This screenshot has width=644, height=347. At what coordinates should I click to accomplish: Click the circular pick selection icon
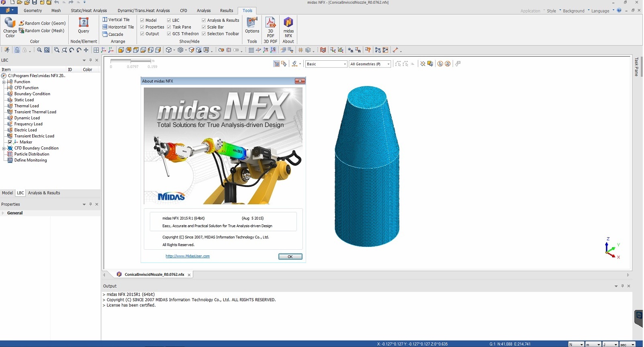(440, 64)
